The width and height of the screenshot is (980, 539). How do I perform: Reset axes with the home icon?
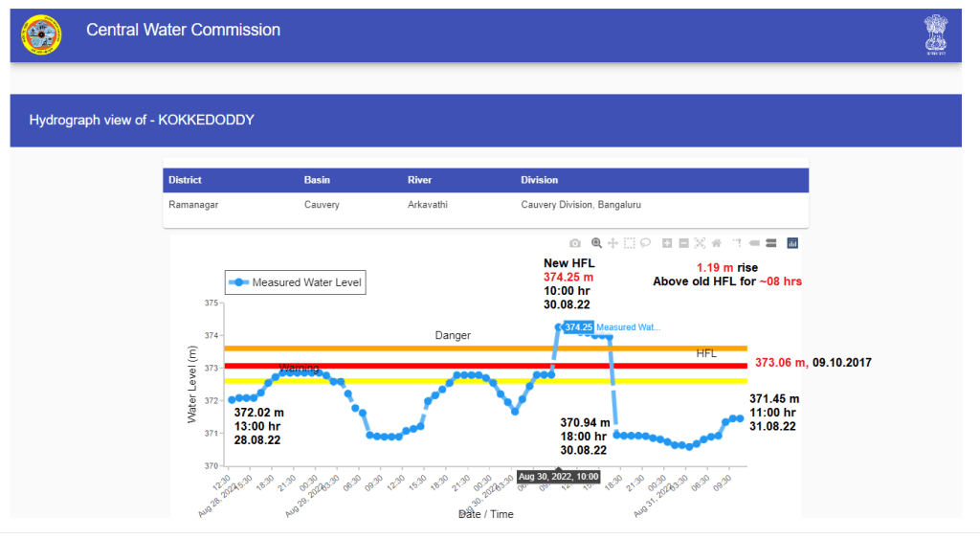coord(716,243)
